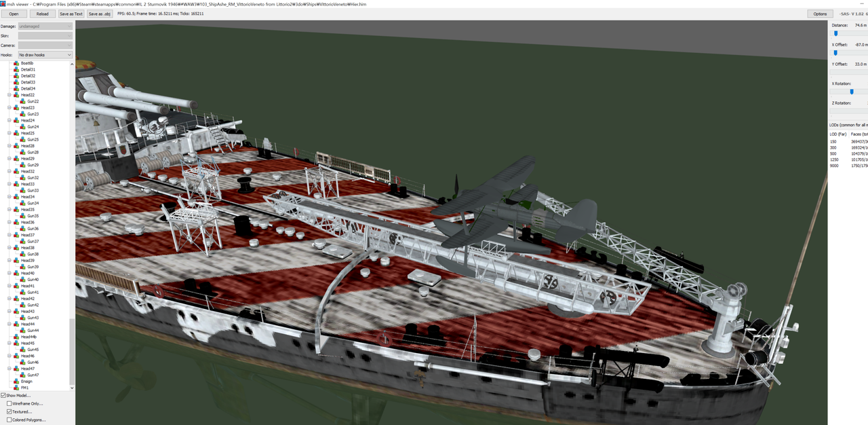
Task: Select the Gun40 mesh icon
Action: point(23,279)
